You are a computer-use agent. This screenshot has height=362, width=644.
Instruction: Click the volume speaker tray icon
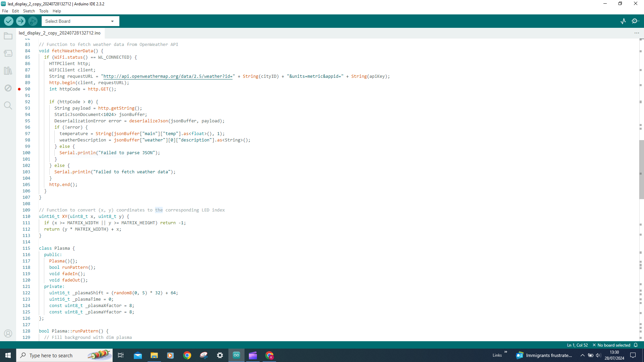point(598,355)
